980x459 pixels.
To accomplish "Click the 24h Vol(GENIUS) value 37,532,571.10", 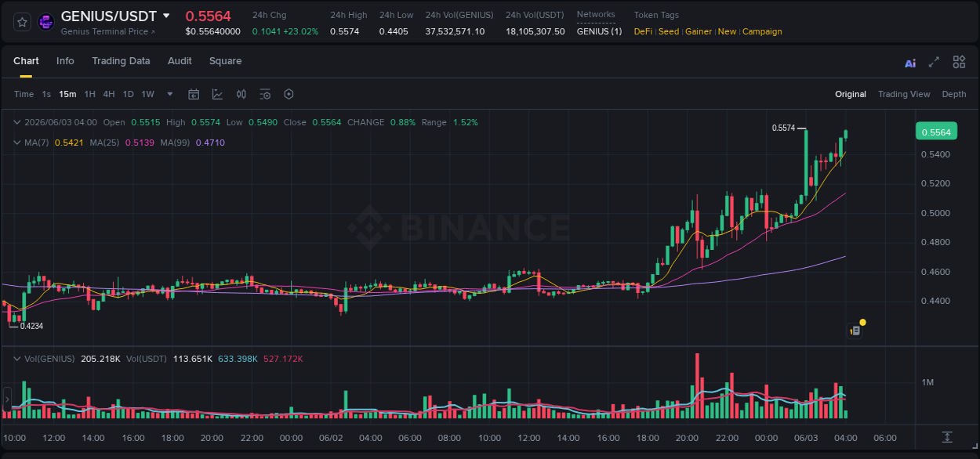I will pos(455,31).
